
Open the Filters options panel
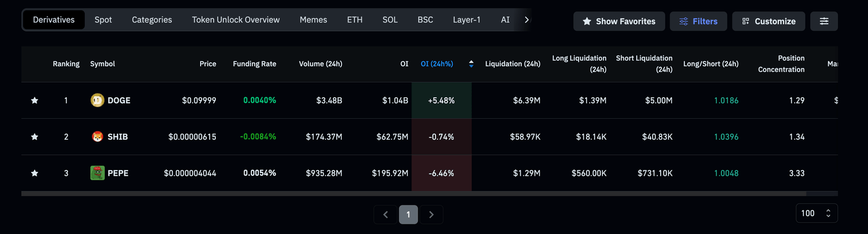[698, 21]
